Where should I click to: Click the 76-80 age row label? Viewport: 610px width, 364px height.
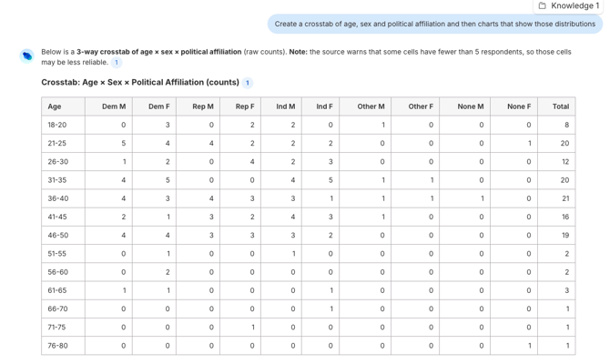point(57,346)
